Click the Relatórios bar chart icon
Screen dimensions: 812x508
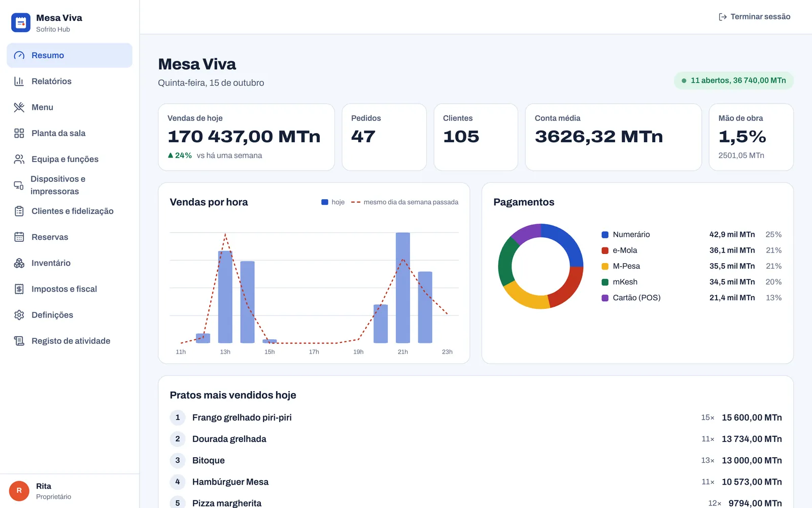click(x=19, y=81)
